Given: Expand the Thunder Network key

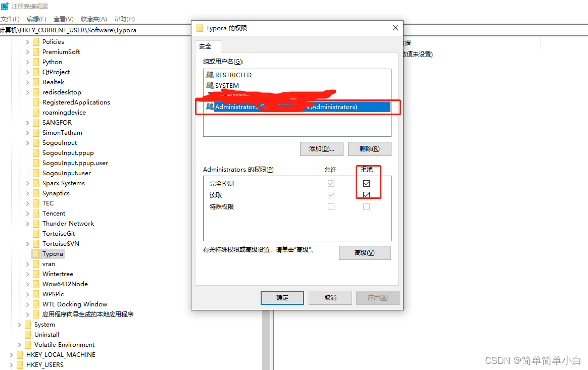Looking at the screenshot, I should pos(27,224).
